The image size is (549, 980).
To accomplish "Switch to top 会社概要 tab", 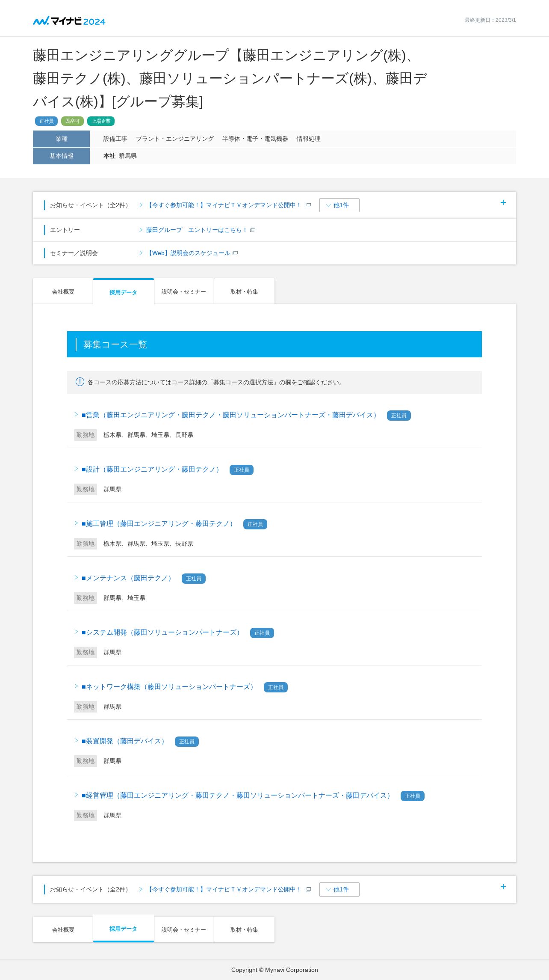I will (x=63, y=291).
